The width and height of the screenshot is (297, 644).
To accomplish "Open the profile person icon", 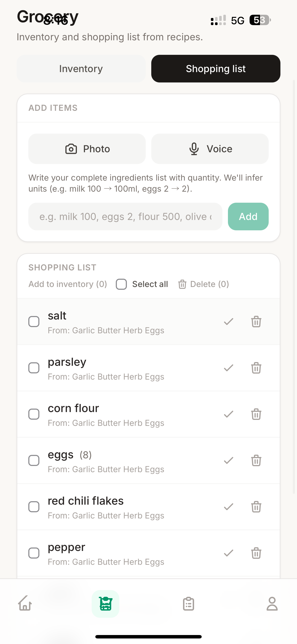I will pos(272,604).
